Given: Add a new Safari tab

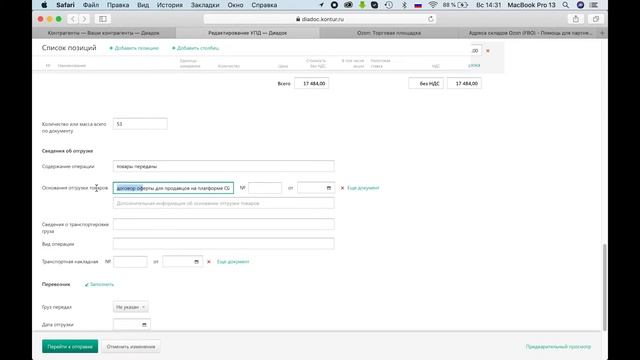Looking at the screenshot, I should click(602, 33).
